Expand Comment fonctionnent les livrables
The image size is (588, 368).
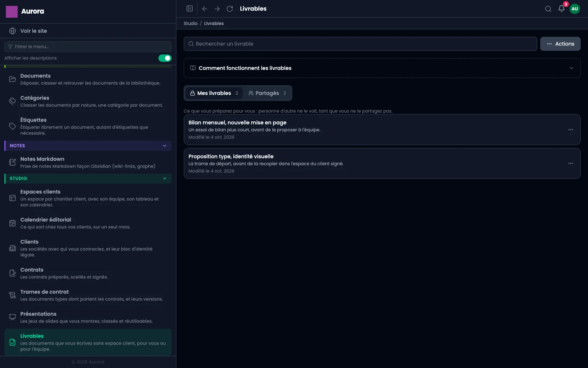(x=382, y=68)
